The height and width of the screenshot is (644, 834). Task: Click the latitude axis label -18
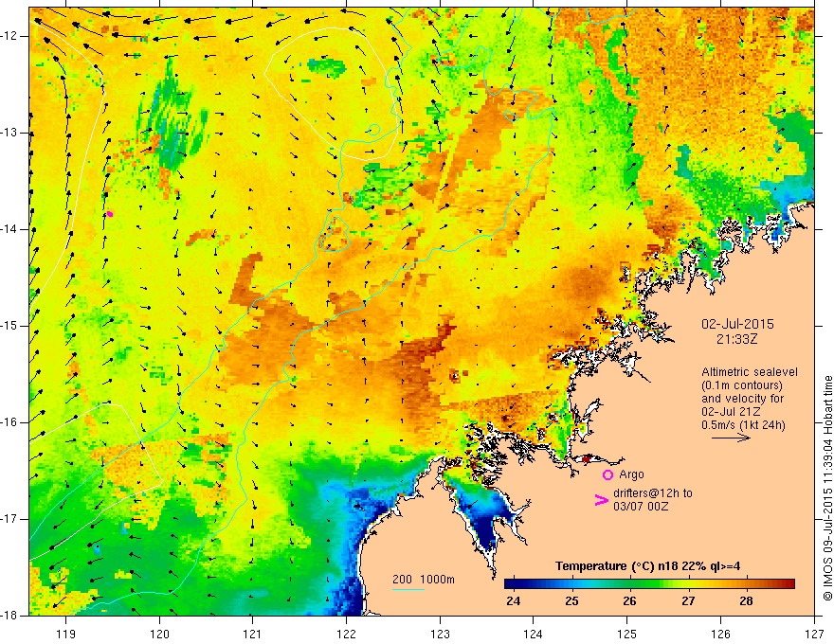[x=10, y=616]
